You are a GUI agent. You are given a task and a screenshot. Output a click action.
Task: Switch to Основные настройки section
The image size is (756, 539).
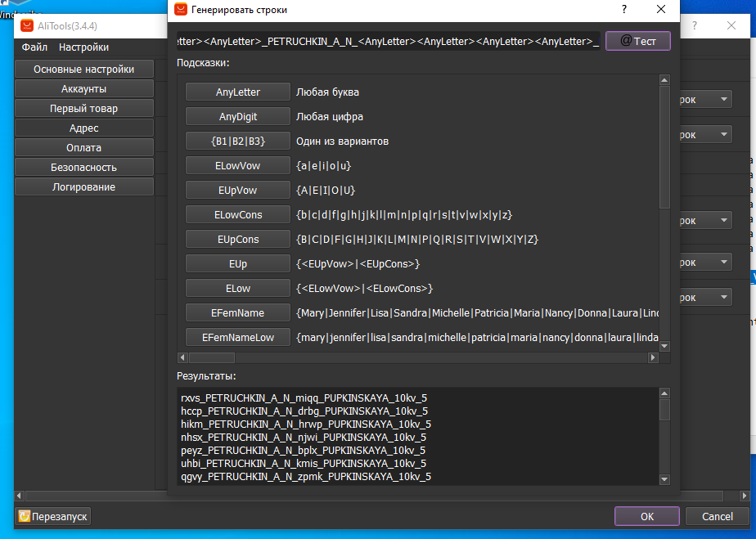pyautogui.click(x=84, y=69)
